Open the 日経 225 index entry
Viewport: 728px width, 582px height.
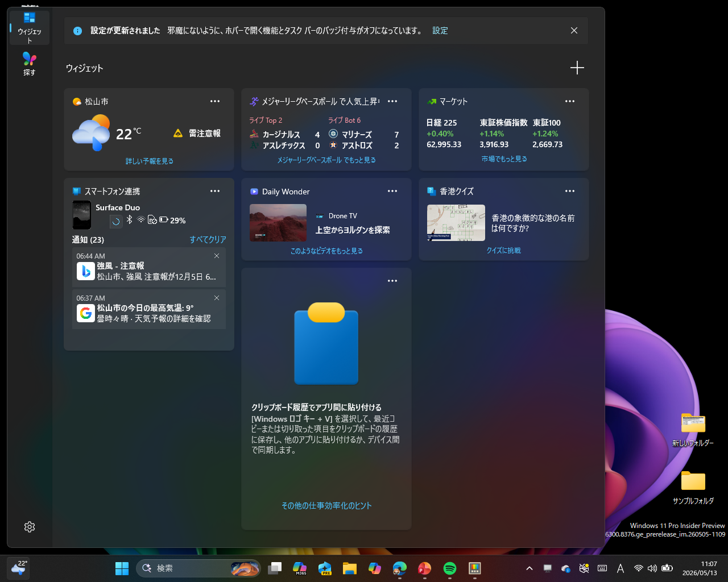[x=444, y=134]
